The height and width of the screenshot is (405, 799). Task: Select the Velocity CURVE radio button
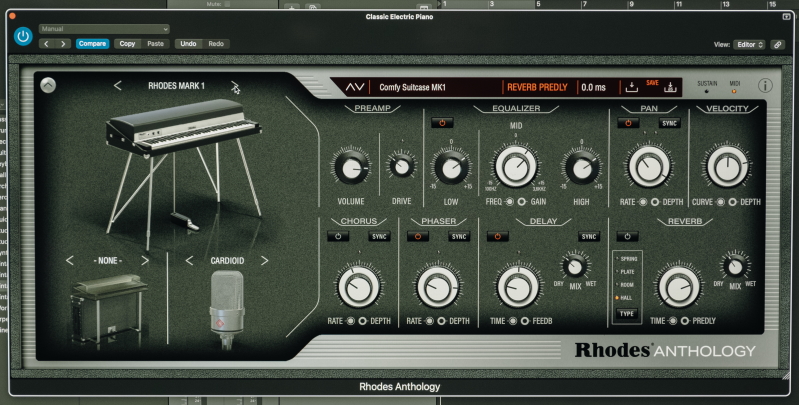pyautogui.click(x=721, y=202)
